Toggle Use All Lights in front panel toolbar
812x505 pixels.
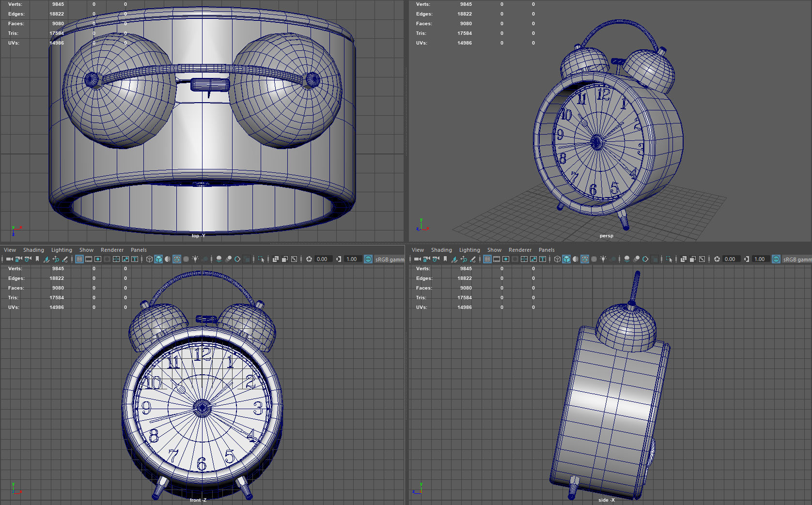tap(195, 259)
